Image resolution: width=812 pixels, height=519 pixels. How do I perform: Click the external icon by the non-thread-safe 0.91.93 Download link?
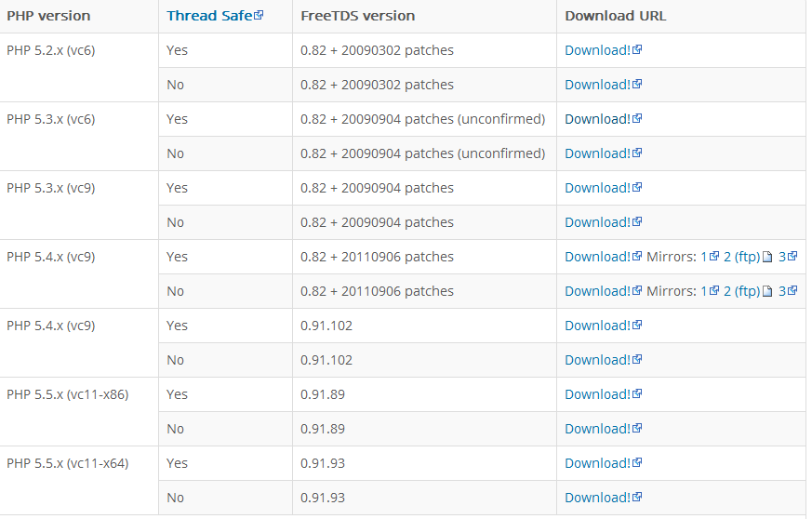click(637, 497)
